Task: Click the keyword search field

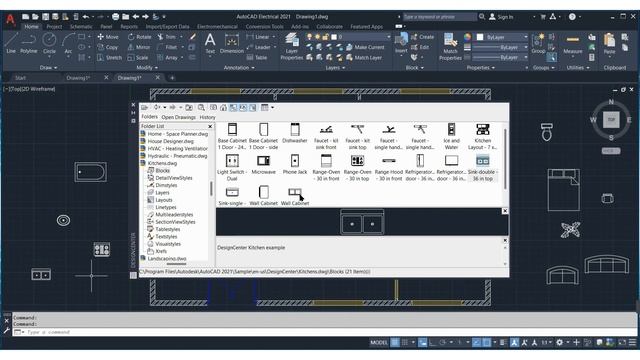Action: tap(440, 17)
